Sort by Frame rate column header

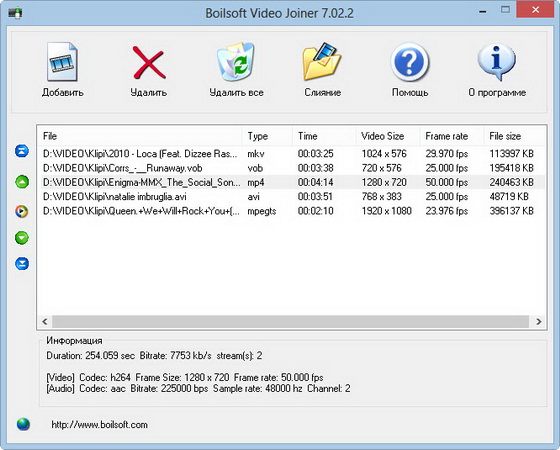[x=452, y=136]
